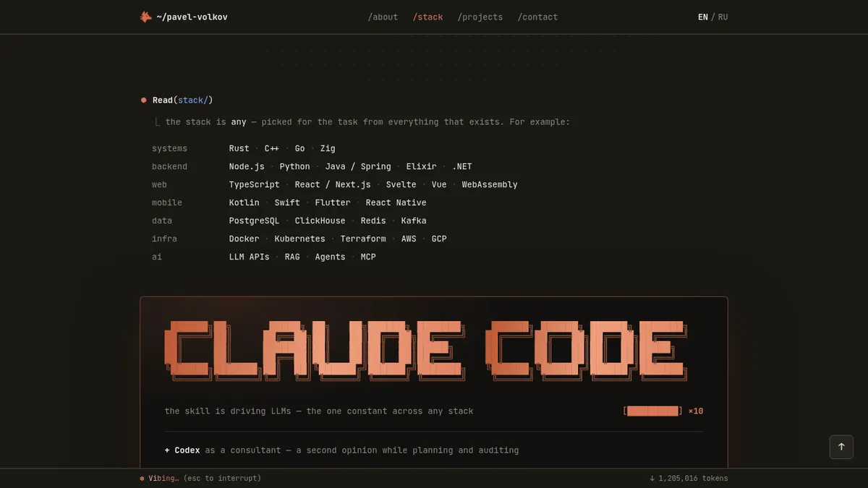Click the "Codex" text in the card
The width and height of the screenshot is (868, 488).
[x=187, y=450]
